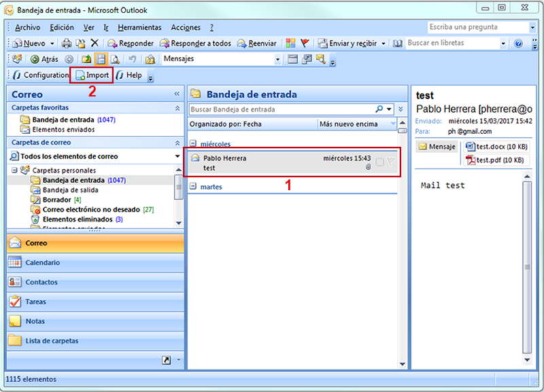Toggle the category box on Pablo Herrera's message
Viewport: 544px width, 392px height.
(x=379, y=162)
